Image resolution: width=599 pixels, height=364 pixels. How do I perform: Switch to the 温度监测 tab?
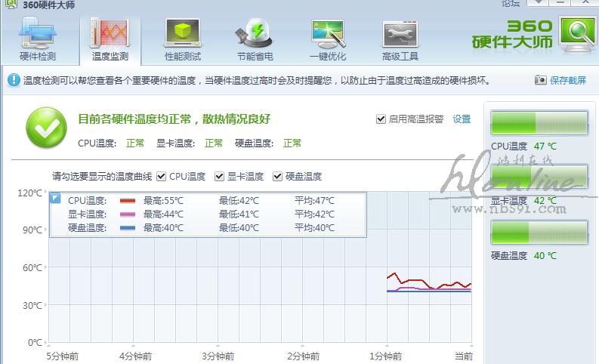tap(110, 38)
